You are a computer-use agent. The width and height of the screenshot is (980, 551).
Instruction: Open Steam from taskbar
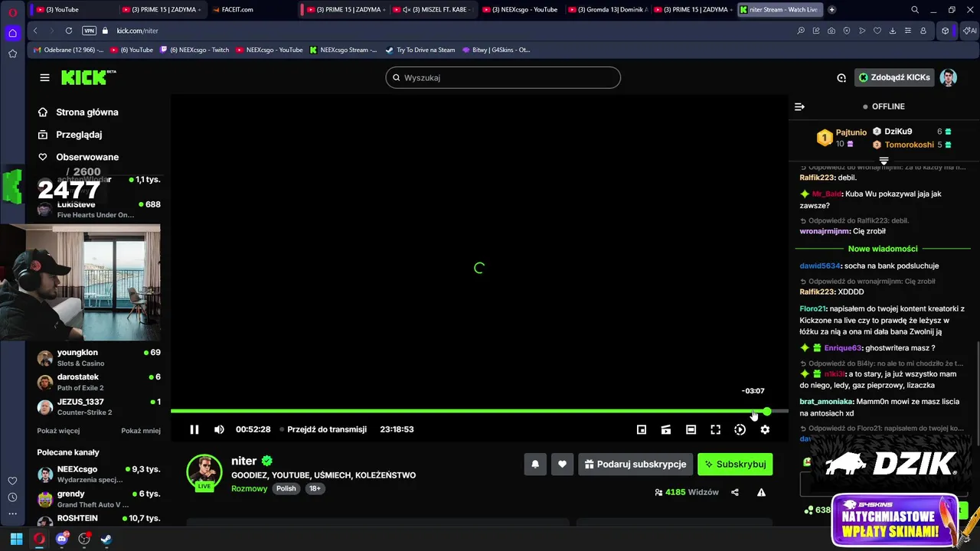106,539
